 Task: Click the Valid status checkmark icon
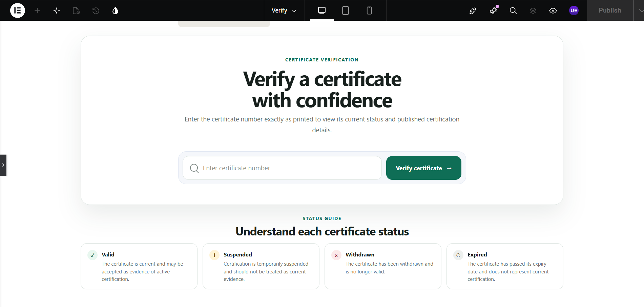pos(92,255)
